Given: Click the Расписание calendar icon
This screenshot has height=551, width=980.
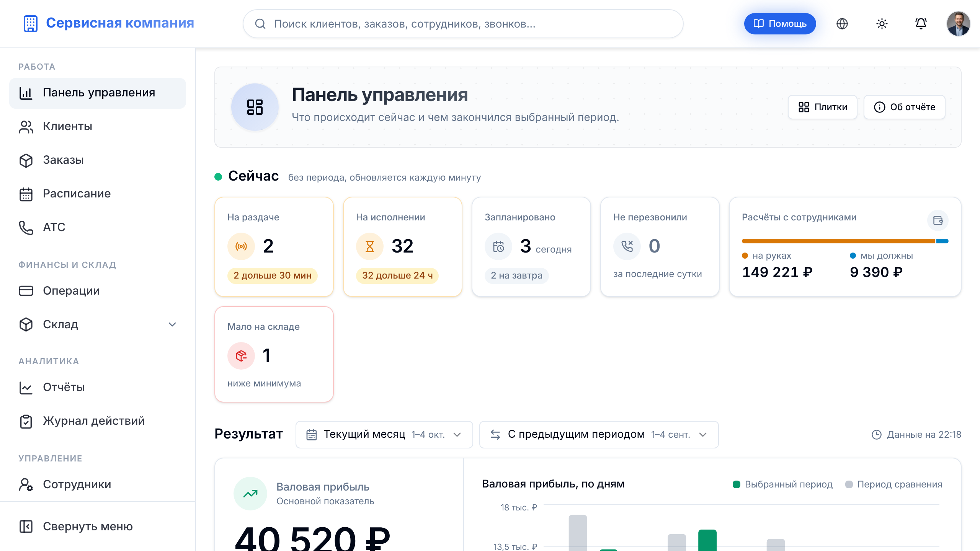Looking at the screenshot, I should pos(26,194).
